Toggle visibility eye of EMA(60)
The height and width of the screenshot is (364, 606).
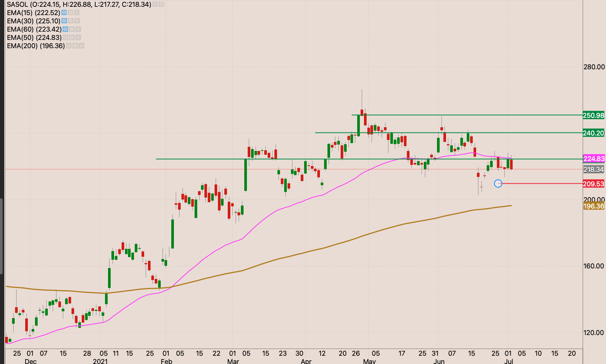coord(65,29)
